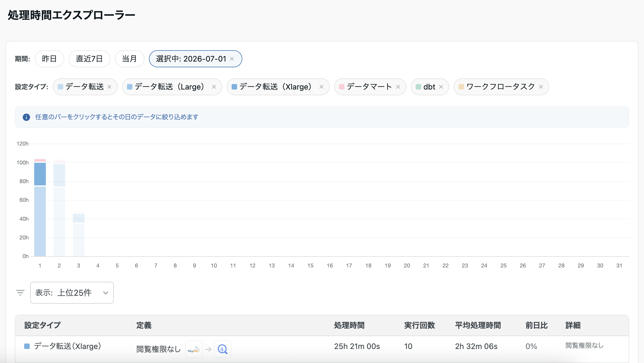Click the 前日比 column header

pos(537,325)
